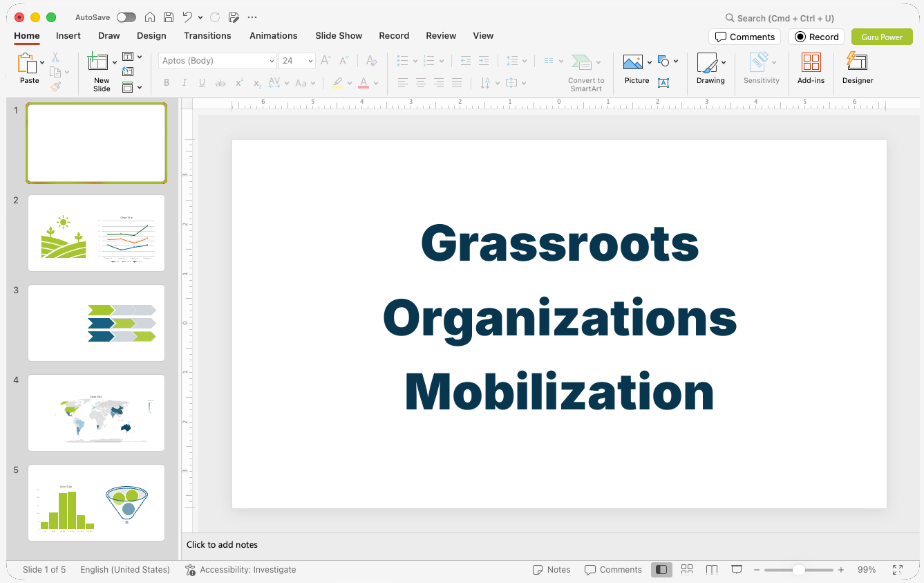Decrease font size with smaller A icon

(x=343, y=61)
